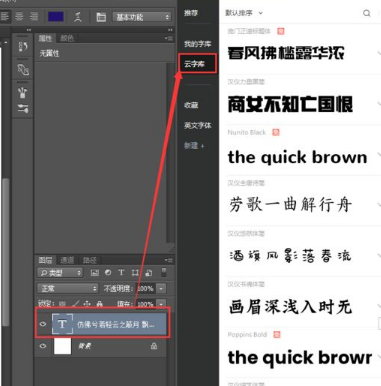Apply the 酒旗风影落春流 font preview

[290, 256]
